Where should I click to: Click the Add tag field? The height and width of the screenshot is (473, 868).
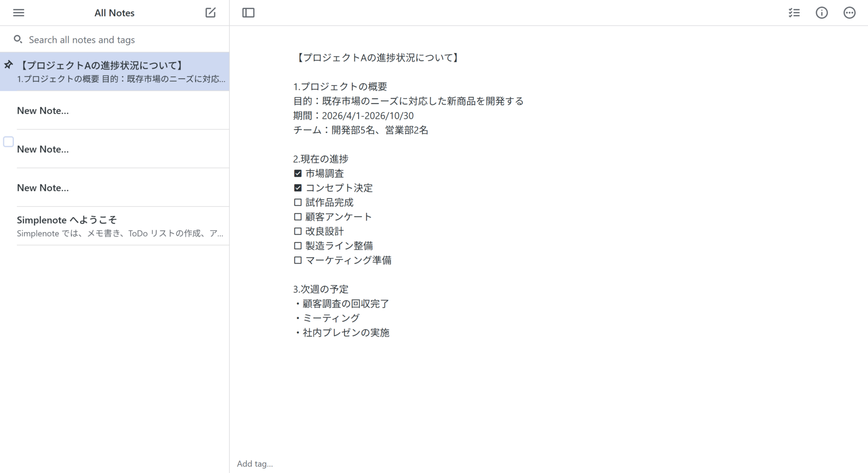[x=255, y=464]
